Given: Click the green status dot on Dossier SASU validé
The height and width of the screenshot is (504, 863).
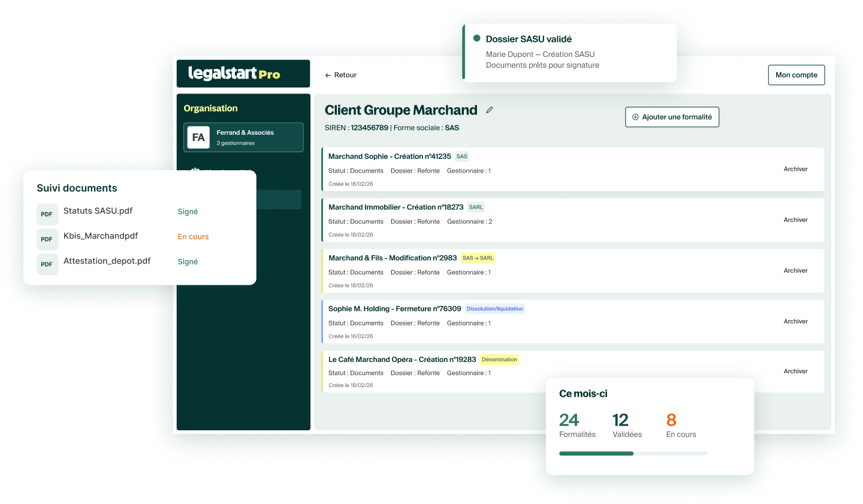Looking at the screenshot, I should point(476,38).
